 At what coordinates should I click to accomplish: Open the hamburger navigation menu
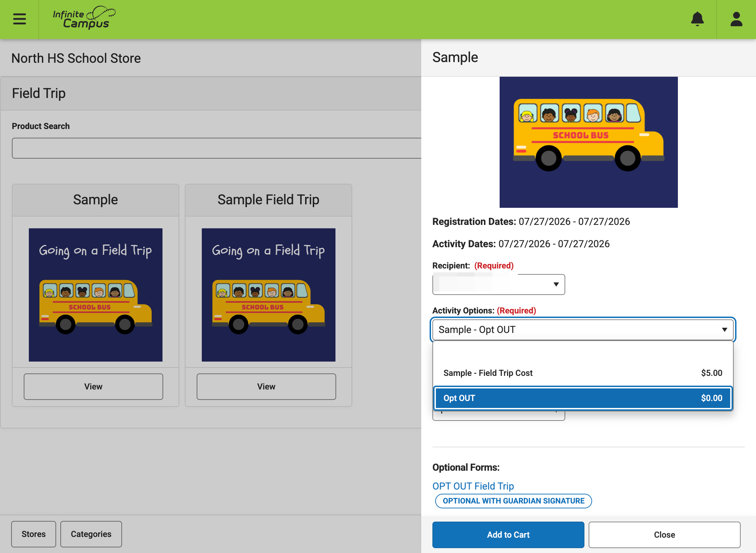coord(20,19)
